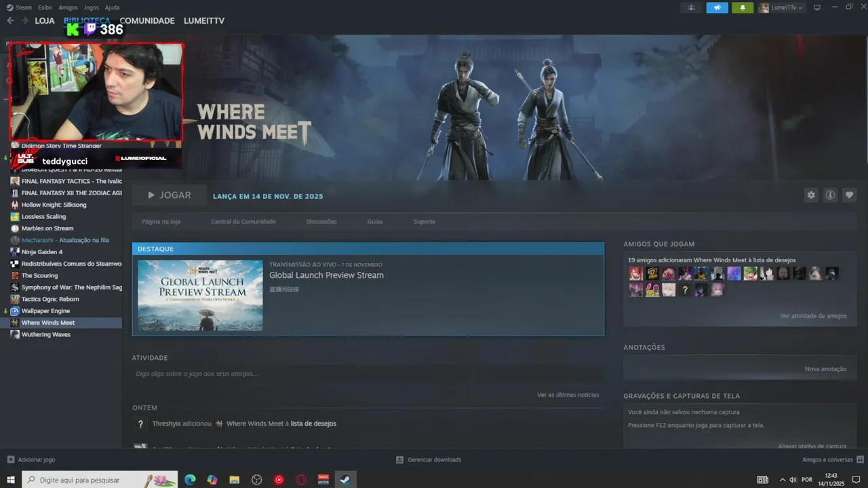Viewport: 868px width, 488px height.
Task: Click the Diga algo sobre o jogo field
Action: 368,373
